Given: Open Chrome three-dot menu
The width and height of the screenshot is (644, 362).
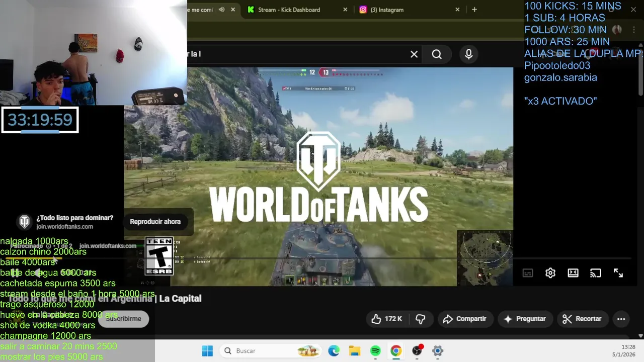Looking at the screenshot, I should (634, 30).
